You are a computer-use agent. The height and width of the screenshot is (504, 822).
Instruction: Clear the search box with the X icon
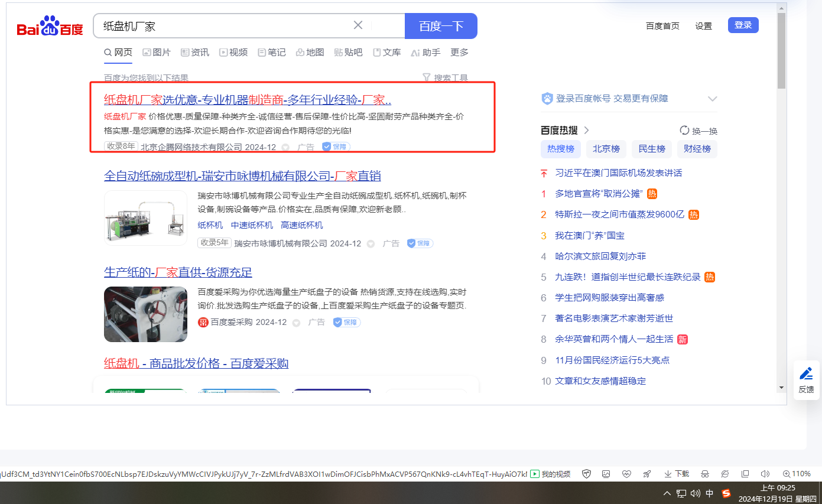358,25
